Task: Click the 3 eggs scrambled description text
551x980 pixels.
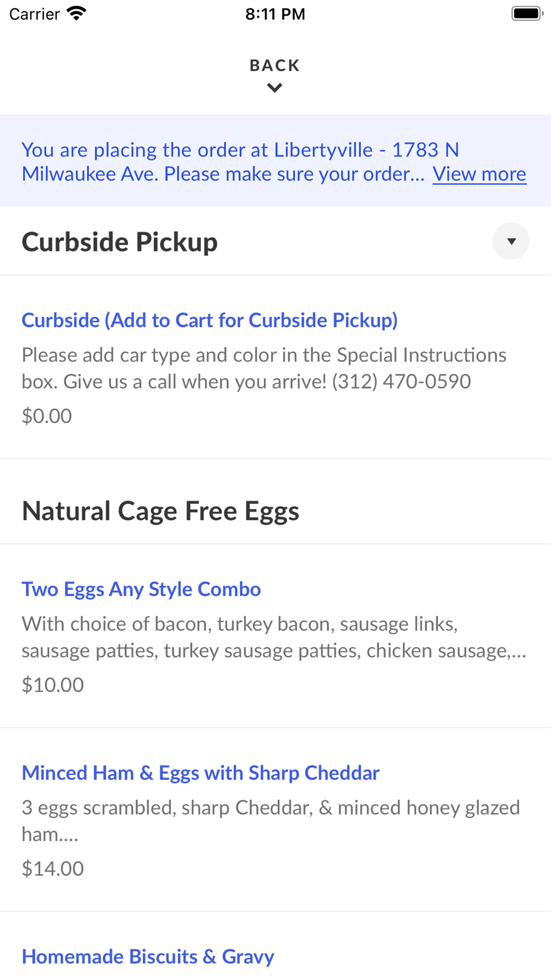Action: click(270, 820)
